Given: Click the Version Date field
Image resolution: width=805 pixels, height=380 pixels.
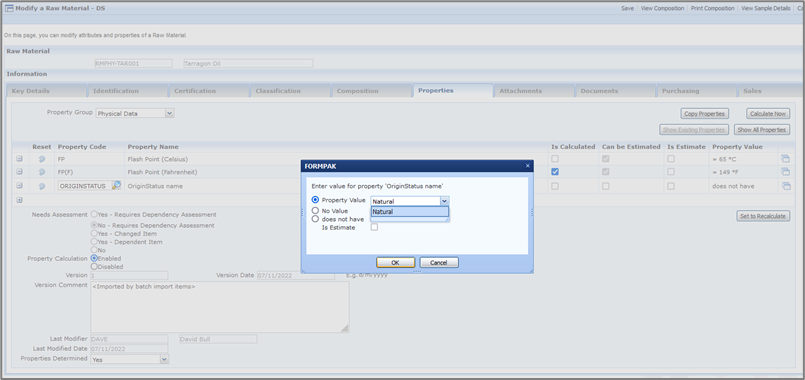Looking at the screenshot, I should click(296, 275).
